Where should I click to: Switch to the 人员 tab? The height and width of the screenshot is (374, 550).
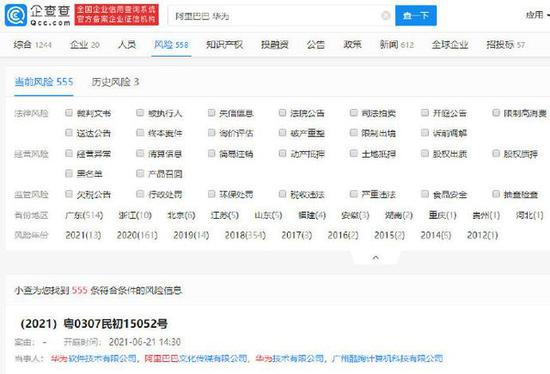click(127, 45)
